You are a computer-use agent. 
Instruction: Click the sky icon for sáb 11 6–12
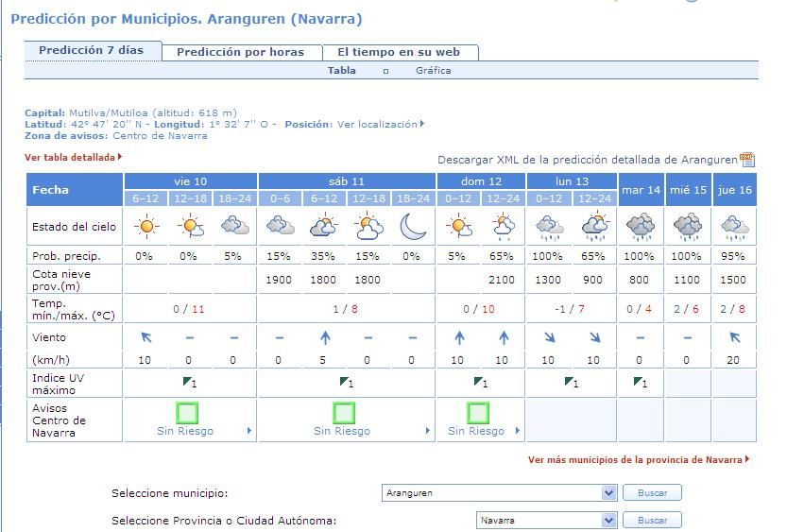[x=324, y=225]
